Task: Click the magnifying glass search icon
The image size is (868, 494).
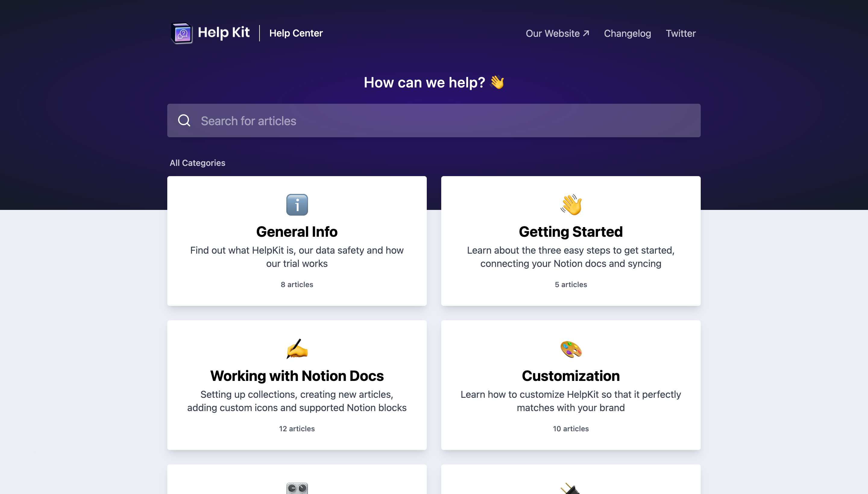Action: [x=184, y=120]
